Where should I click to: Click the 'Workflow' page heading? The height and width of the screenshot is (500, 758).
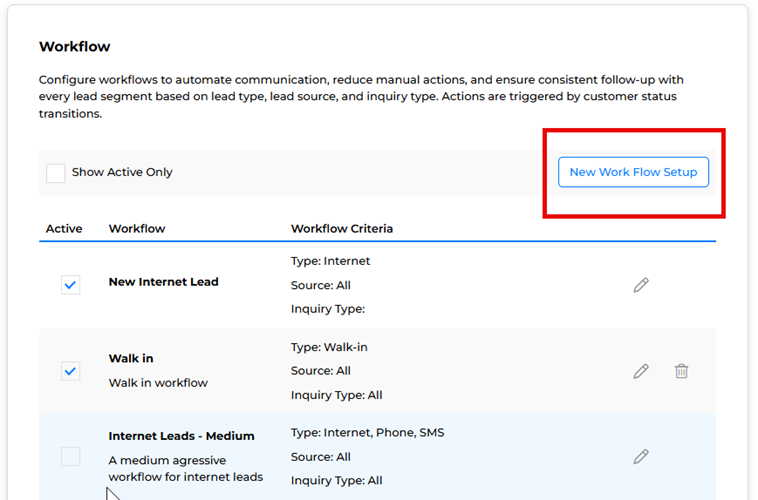click(x=74, y=46)
